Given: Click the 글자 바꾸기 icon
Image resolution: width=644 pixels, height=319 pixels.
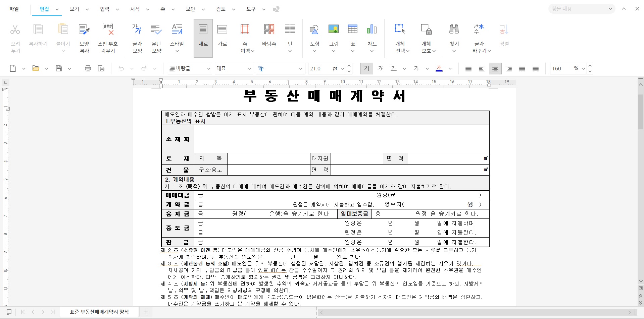Looking at the screenshot, I should (479, 29).
